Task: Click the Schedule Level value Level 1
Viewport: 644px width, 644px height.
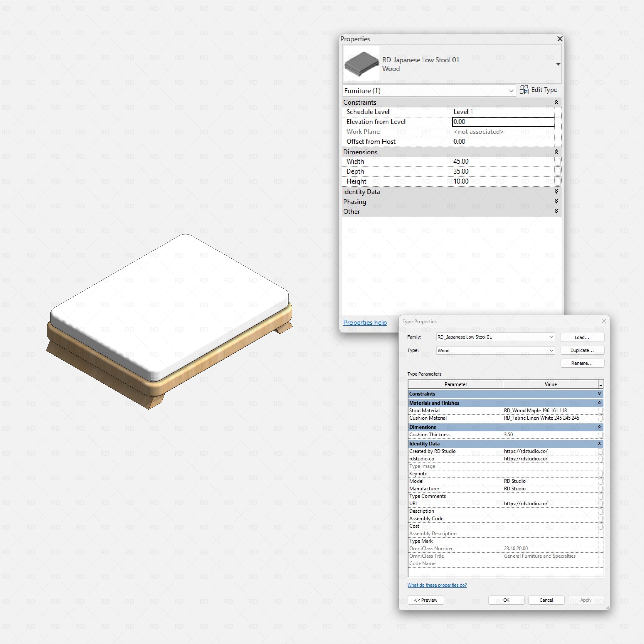Action: (x=503, y=112)
